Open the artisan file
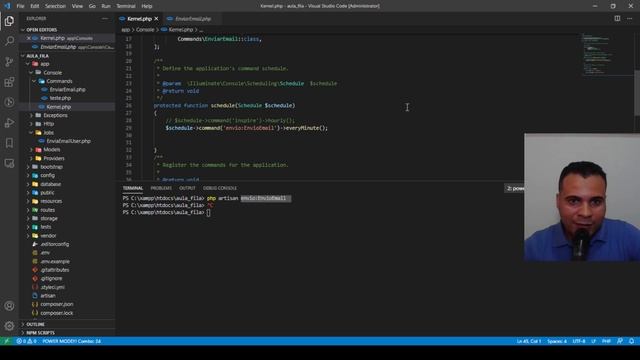640x360 pixels. (48, 296)
